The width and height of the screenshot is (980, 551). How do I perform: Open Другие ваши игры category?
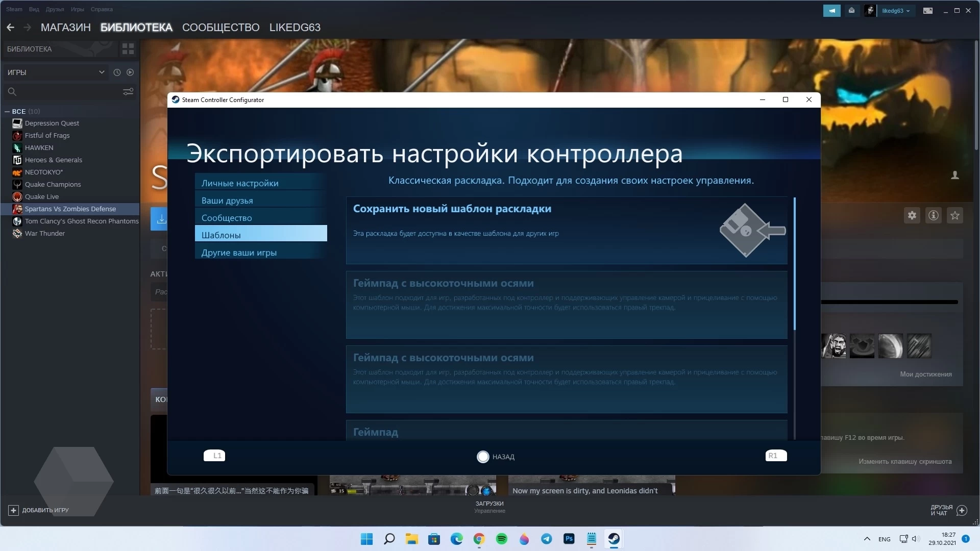[261, 252]
